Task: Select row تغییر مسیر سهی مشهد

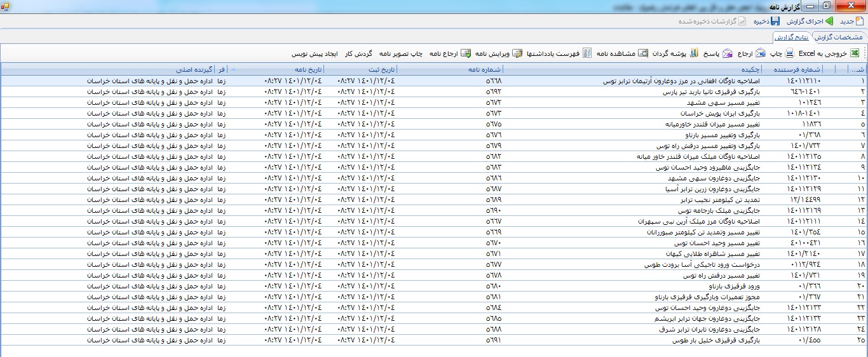Action: (433, 103)
